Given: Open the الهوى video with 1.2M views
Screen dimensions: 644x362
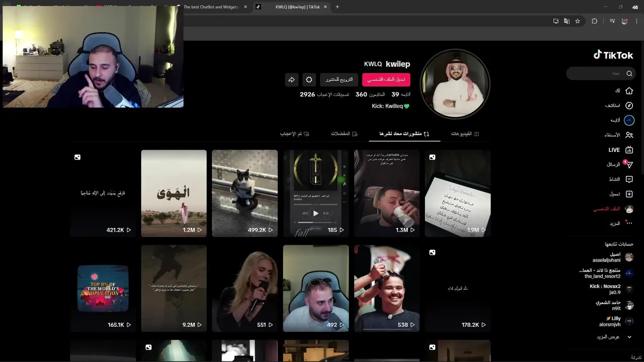Looking at the screenshot, I should (x=174, y=193).
